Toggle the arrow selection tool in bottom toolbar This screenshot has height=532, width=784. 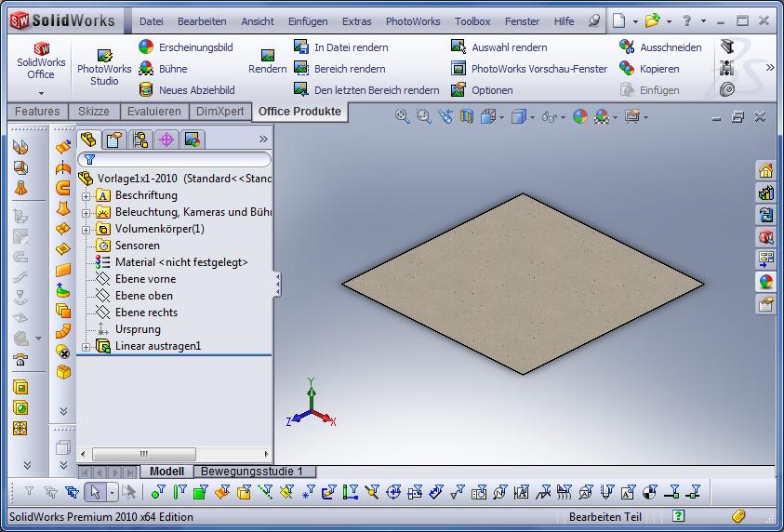point(94,492)
